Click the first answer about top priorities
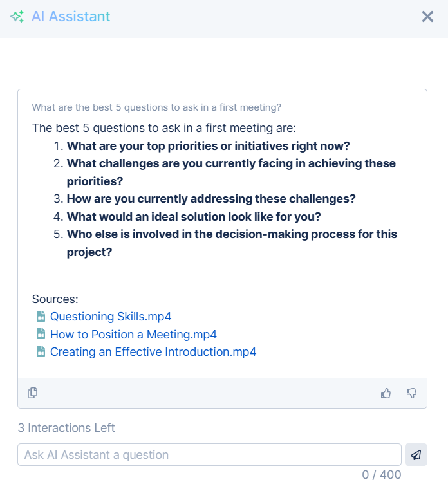Image resolution: width=448 pixels, height=500 pixels. tap(208, 145)
